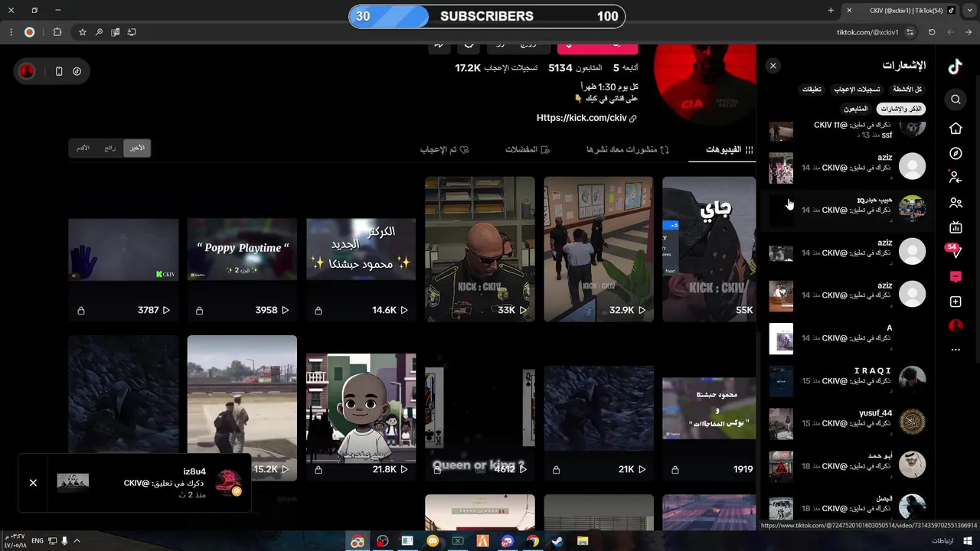The width and height of the screenshot is (980, 551).
Task: Open the search icon in TikTok sidebar
Action: (x=955, y=99)
